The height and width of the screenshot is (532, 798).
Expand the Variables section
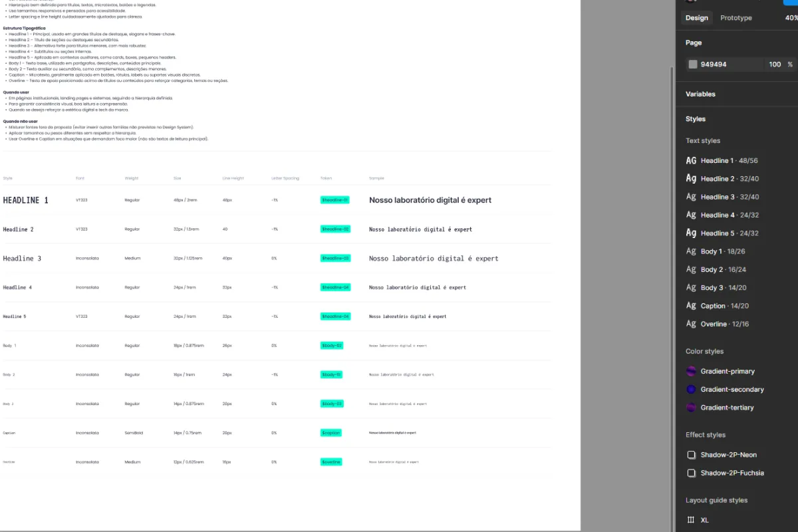[700, 94]
